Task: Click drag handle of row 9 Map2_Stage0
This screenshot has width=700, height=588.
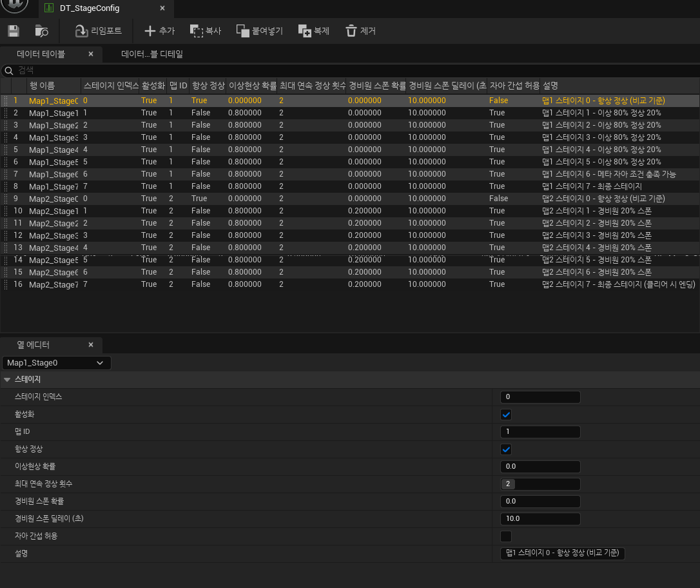Action: tap(6, 199)
